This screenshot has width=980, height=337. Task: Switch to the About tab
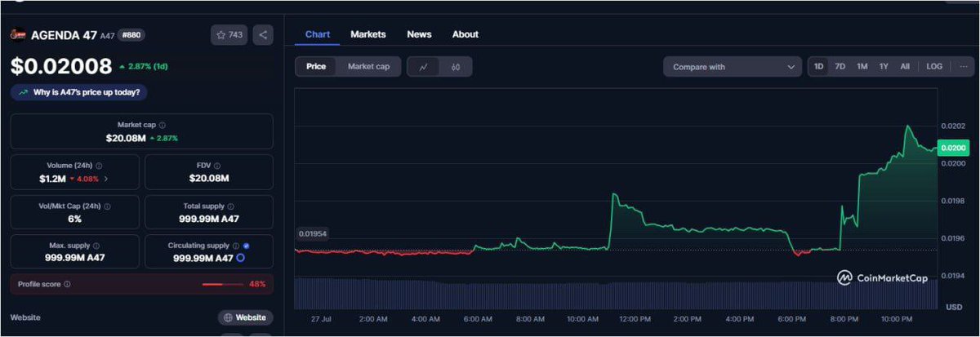pyautogui.click(x=465, y=34)
